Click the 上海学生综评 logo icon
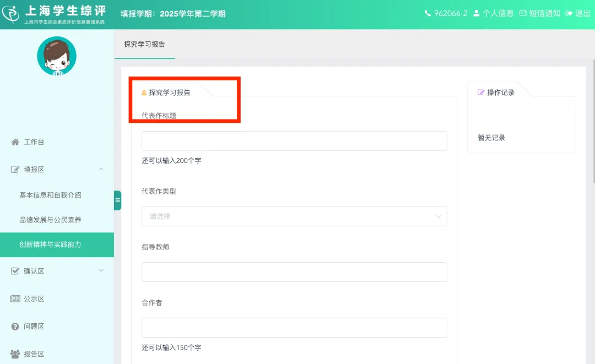This screenshot has height=364, width=595. tap(10, 14)
